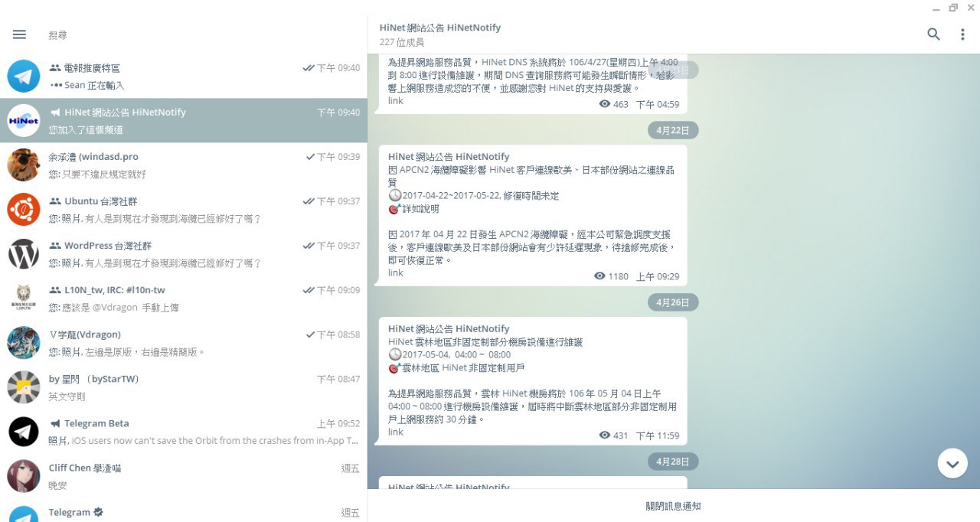Click the megaphone icon beside Telegram Beta
The width and height of the screenshot is (980, 522).
(x=55, y=423)
